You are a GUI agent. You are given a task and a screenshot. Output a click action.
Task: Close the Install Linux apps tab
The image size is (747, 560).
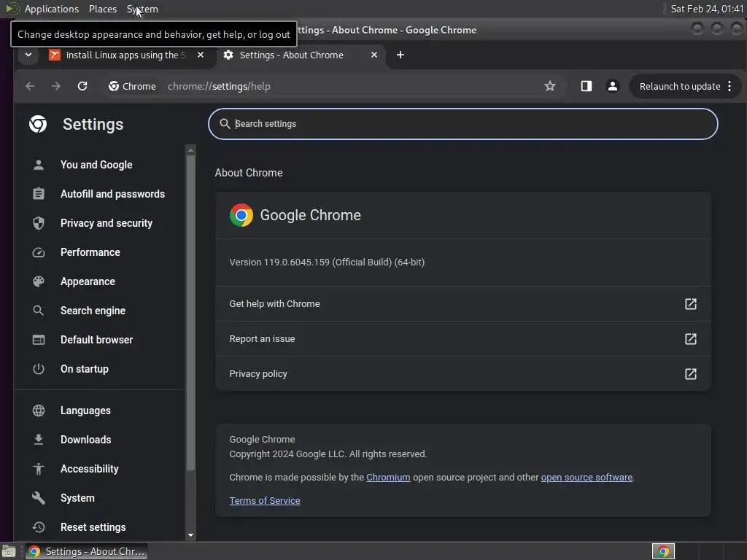[x=201, y=55]
